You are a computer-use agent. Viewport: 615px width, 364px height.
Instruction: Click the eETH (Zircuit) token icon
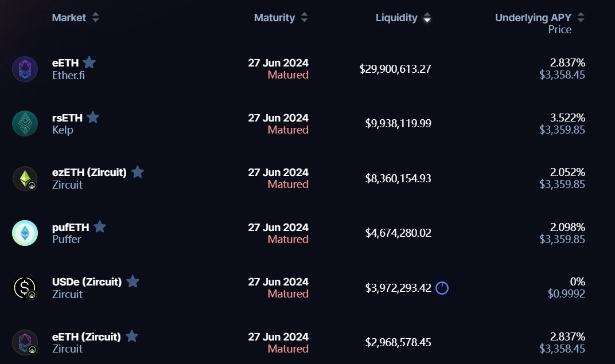click(x=25, y=342)
